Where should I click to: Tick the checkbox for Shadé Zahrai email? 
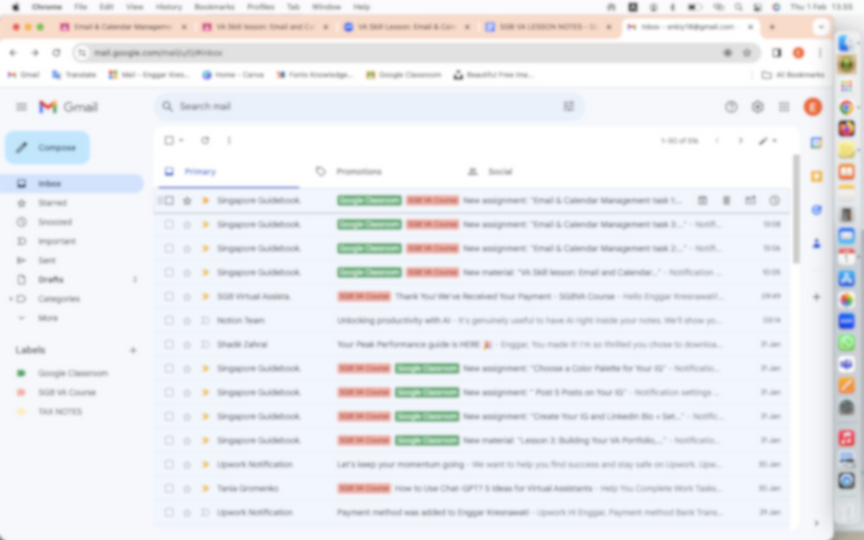click(x=169, y=344)
